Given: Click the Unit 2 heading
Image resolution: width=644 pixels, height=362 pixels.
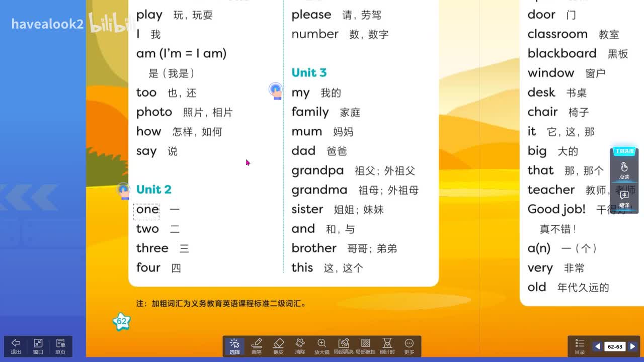Looking at the screenshot, I should pyautogui.click(x=154, y=190).
